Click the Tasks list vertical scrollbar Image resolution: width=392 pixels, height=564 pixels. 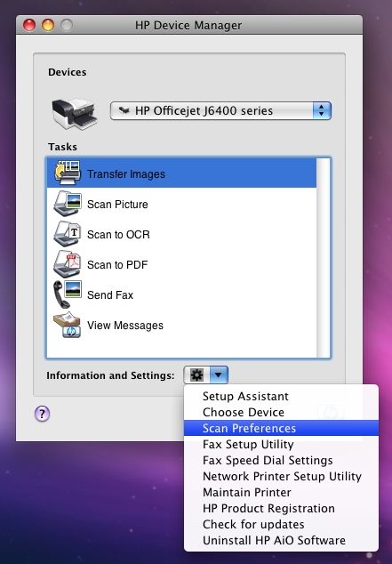click(x=323, y=258)
